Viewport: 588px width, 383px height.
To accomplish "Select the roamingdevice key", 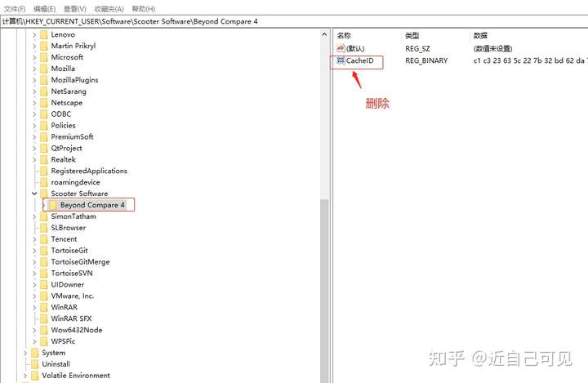I will (x=75, y=182).
